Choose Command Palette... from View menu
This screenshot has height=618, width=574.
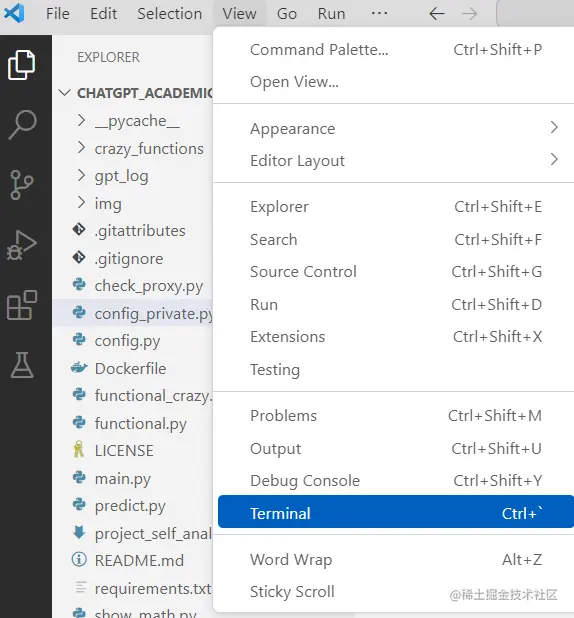pos(396,50)
